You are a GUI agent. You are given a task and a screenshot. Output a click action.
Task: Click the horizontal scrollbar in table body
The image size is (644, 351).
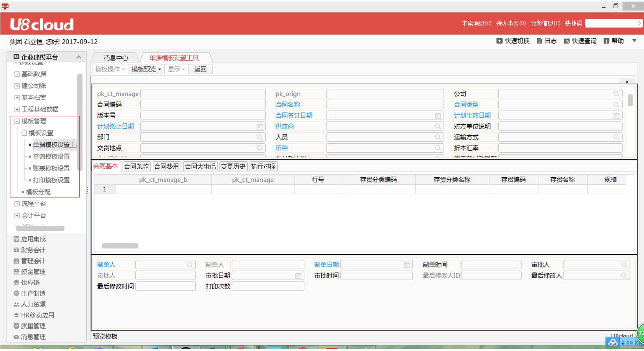click(120, 246)
